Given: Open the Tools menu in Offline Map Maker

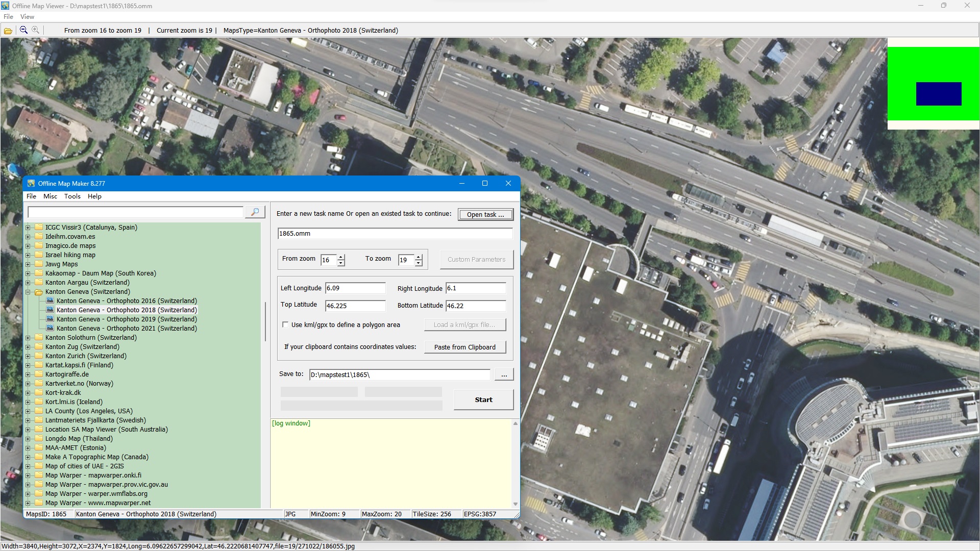Looking at the screenshot, I should coord(72,196).
